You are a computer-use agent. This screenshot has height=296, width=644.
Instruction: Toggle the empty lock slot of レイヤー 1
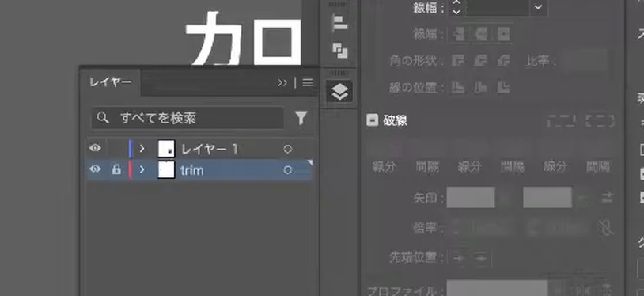[116, 149]
